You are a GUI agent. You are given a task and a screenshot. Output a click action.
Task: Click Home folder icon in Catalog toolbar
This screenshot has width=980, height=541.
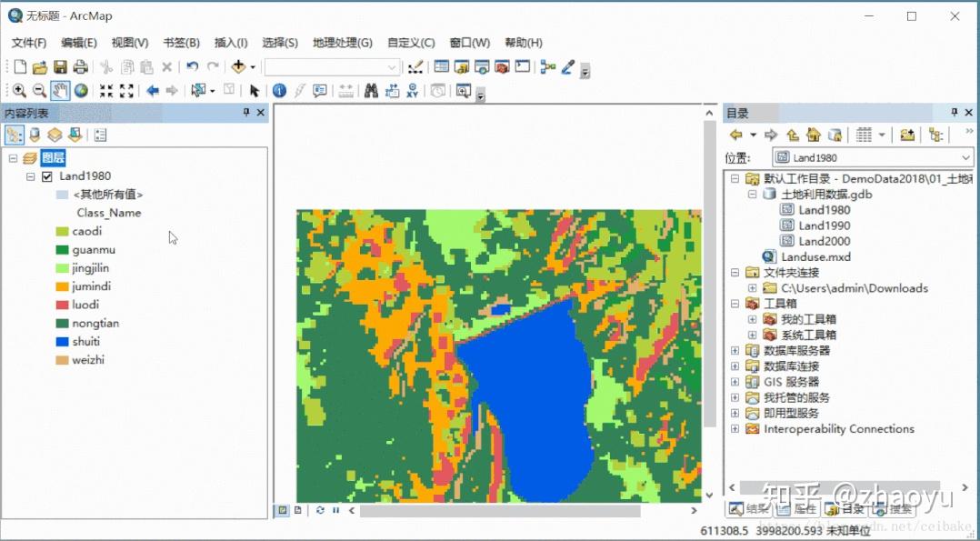point(814,134)
